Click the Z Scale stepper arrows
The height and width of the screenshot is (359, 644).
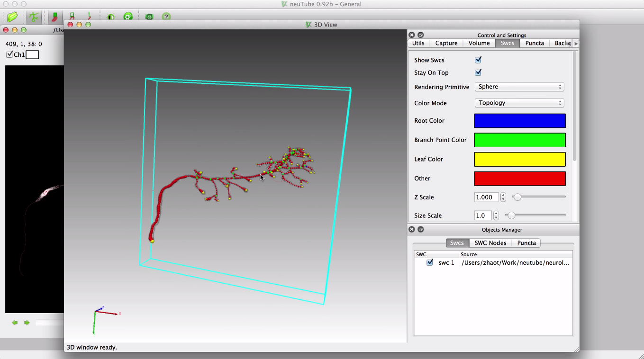[x=503, y=197]
